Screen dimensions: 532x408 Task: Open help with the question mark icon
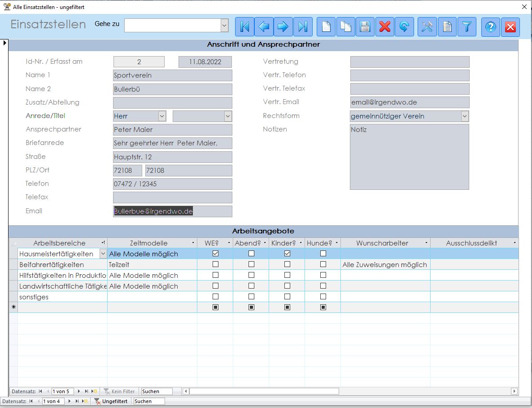pos(491,27)
